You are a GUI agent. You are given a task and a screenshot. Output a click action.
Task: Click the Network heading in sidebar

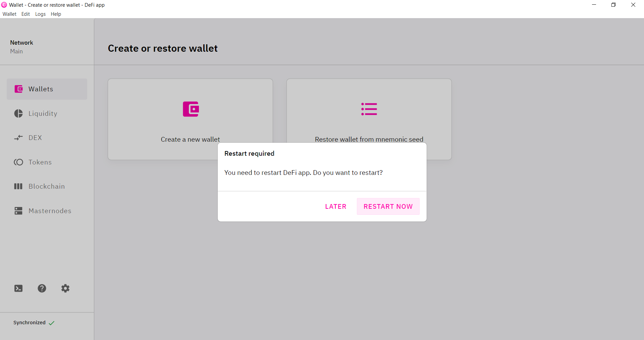(21, 43)
